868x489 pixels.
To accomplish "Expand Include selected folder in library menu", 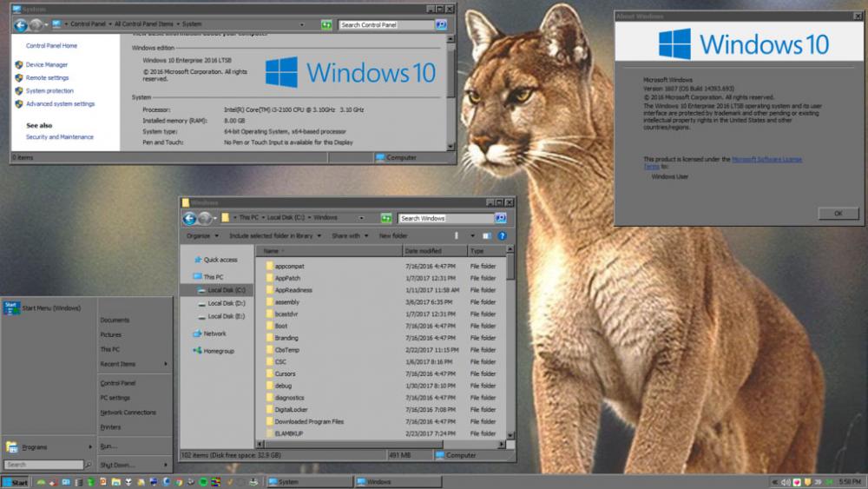I will 274,235.
